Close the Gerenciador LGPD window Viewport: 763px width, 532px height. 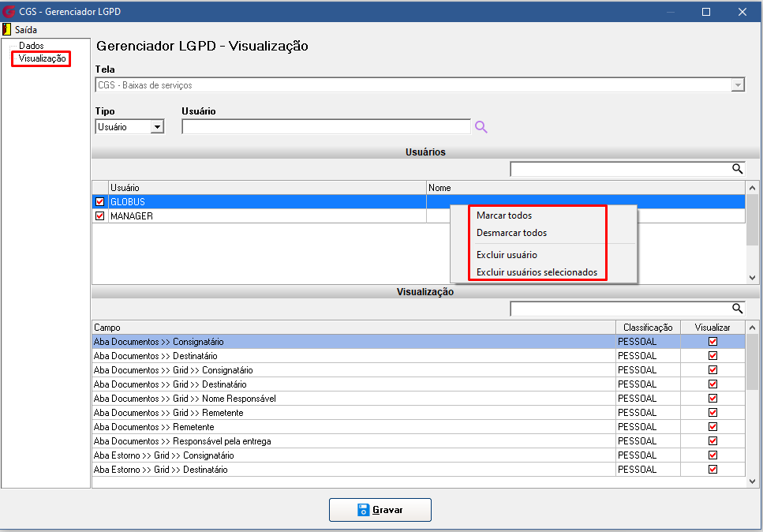click(x=742, y=12)
